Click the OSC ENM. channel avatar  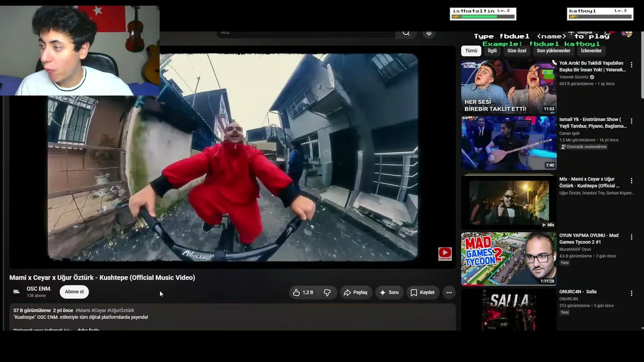coord(17,292)
